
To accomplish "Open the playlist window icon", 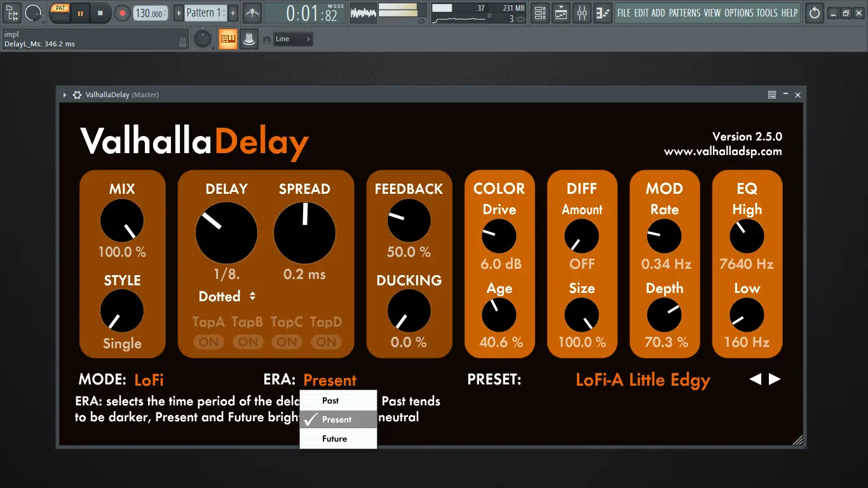I will click(x=561, y=13).
